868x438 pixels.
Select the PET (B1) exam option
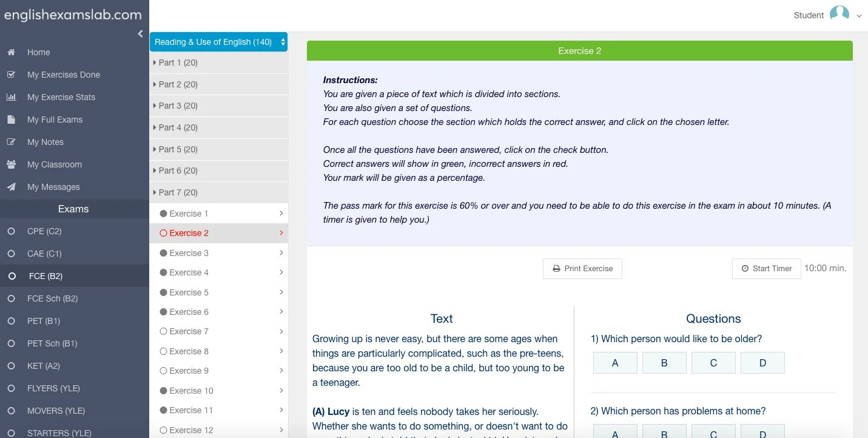point(11,322)
